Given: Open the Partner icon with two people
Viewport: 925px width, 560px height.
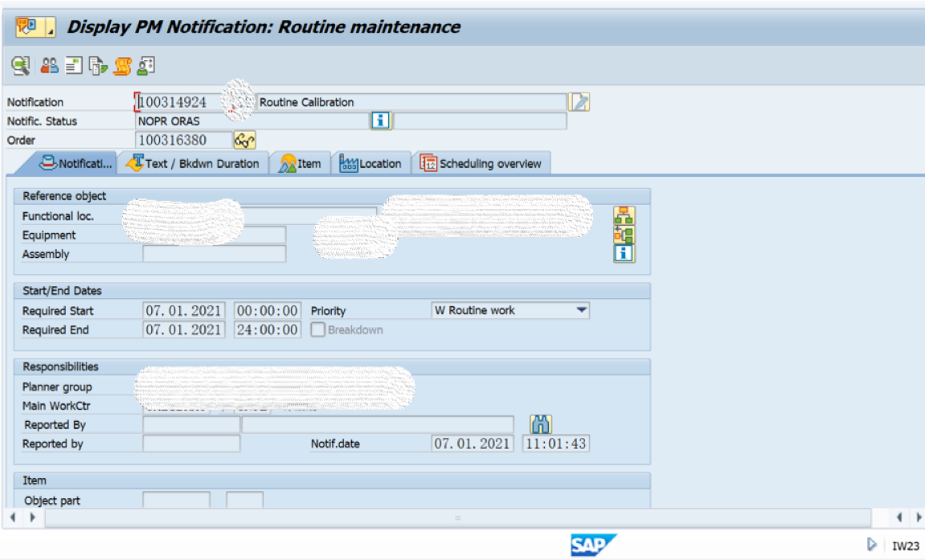Looking at the screenshot, I should click(x=49, y=65).
